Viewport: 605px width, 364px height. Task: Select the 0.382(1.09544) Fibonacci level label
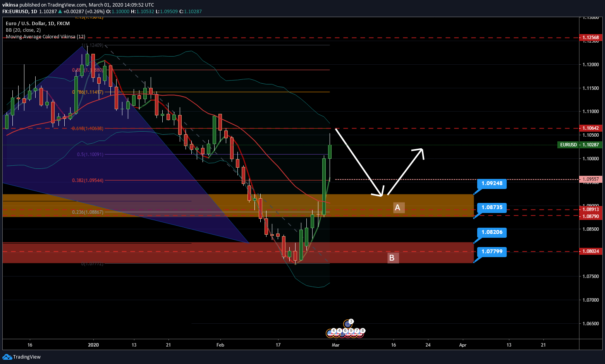pos(88,180)
